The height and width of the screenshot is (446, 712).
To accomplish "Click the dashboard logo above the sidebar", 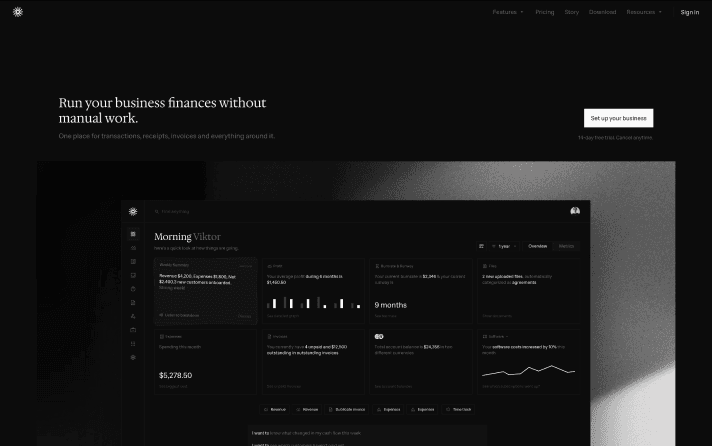I will (133, 212).
